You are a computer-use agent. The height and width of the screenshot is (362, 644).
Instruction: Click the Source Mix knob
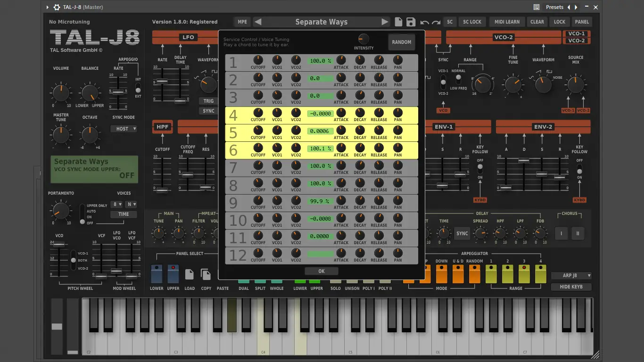pyautogui.click(x=575, y=85)
